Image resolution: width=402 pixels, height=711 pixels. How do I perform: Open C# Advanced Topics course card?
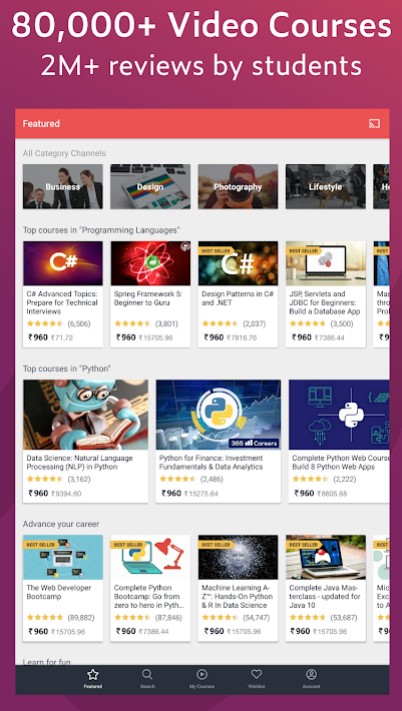tap(63, 294)
